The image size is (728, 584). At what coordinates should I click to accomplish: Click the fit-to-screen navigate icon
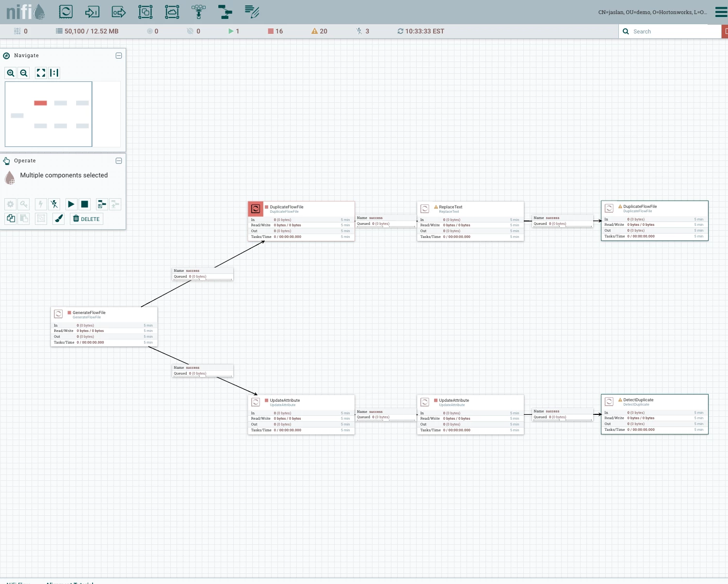coord(41,73)
